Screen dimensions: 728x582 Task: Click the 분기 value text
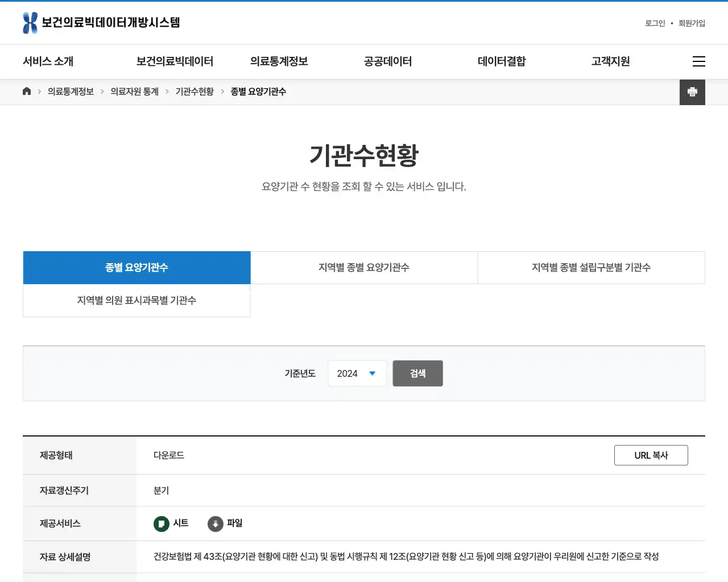pos(161,490)
